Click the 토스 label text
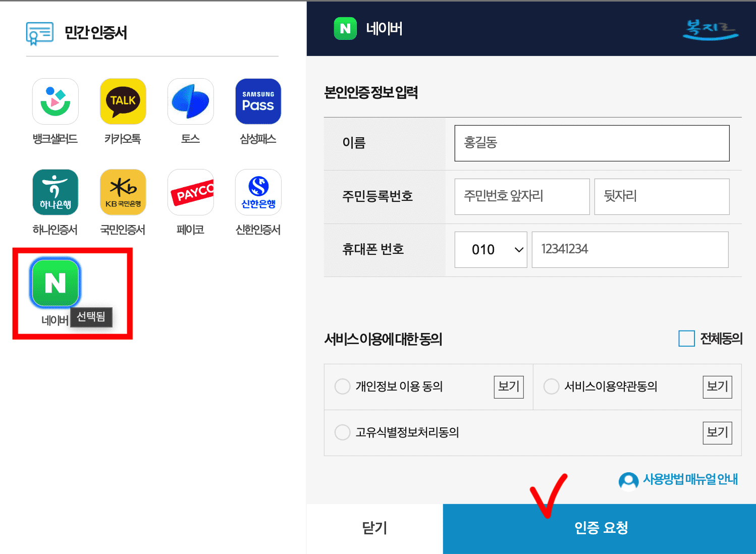This screenshot has height=554, width=756. click(x=190, y=139)
